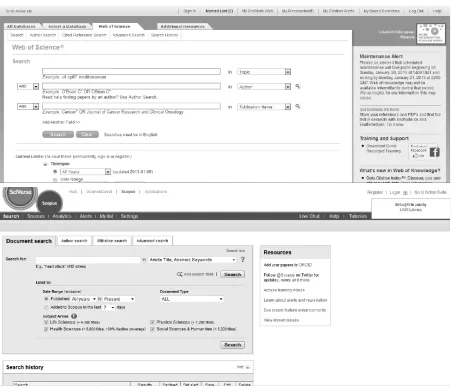Screen dimensions: 453x388
Task: Open the Document Type ALL dropdown
Action: 192,299
